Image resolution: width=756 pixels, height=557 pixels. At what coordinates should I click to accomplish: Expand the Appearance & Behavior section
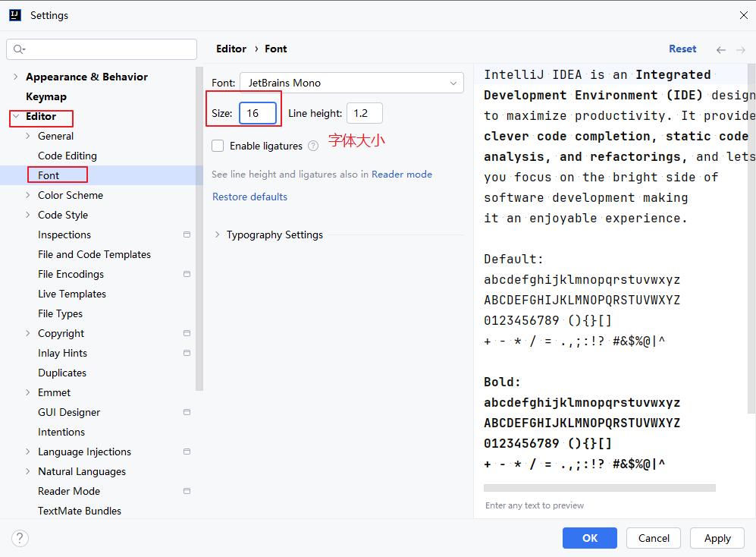tap(16, 77)
